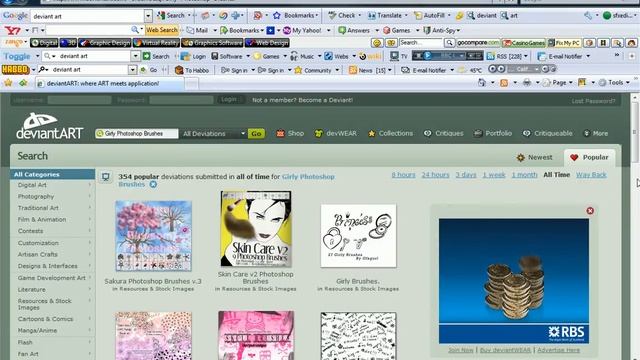This screenshot has height=360, width=640.
Task: Open the Skin Care v2 Photoshop Brushes thumbnail
Action: [x=256, y=229]
